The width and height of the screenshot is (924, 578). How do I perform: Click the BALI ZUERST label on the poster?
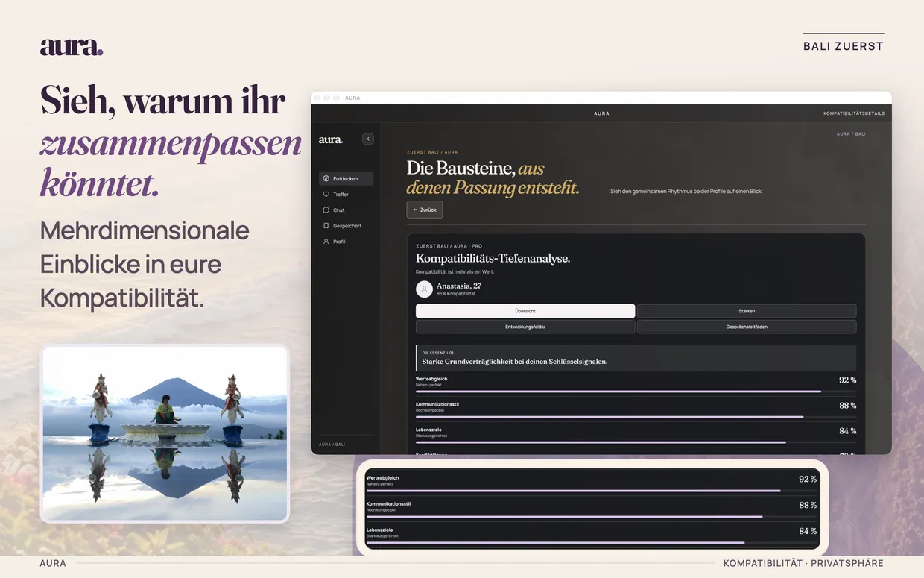(x=844, y=46)
